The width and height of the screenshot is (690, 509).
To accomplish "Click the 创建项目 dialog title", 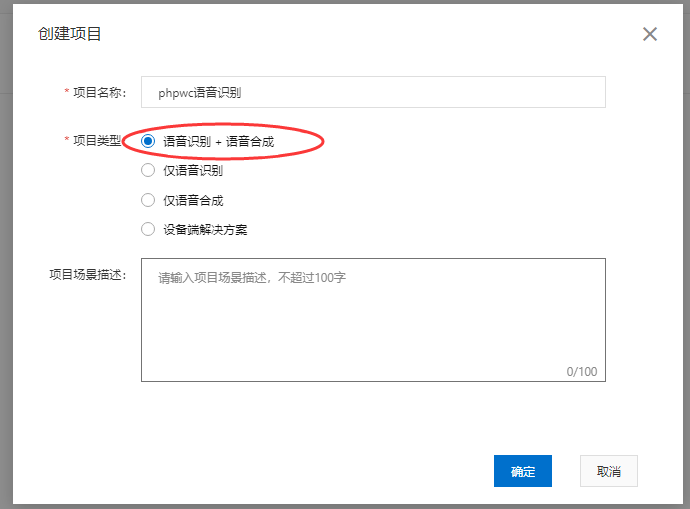I will point(70,34).
